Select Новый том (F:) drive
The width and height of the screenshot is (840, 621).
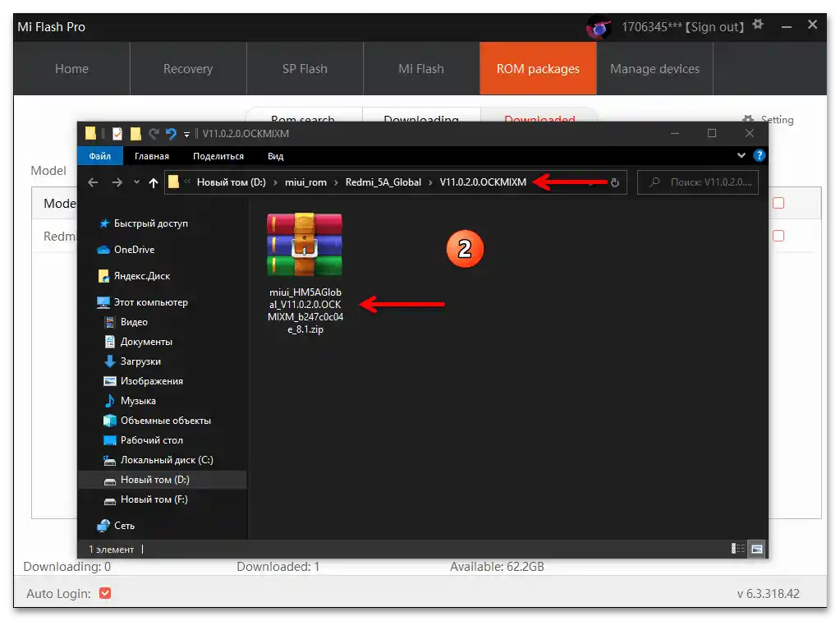click(146, 499)
